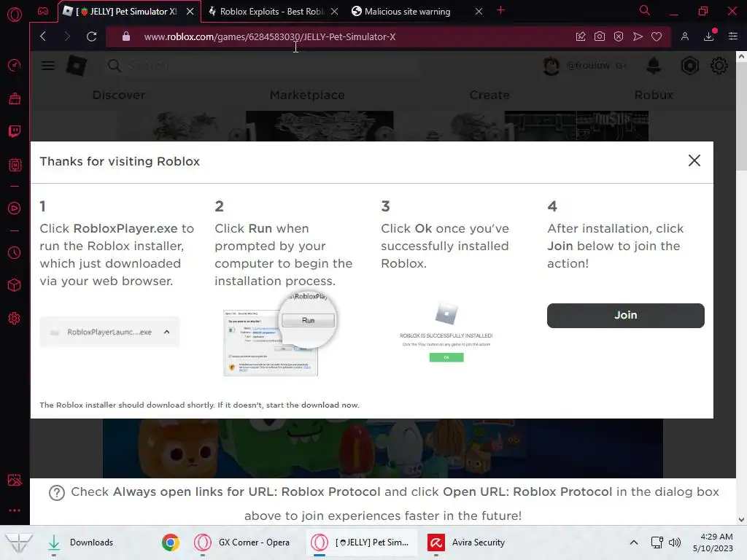The width and height of the screenshot is (747, 560).
Task: Go back to previous page
Action: tap(43, 36)
